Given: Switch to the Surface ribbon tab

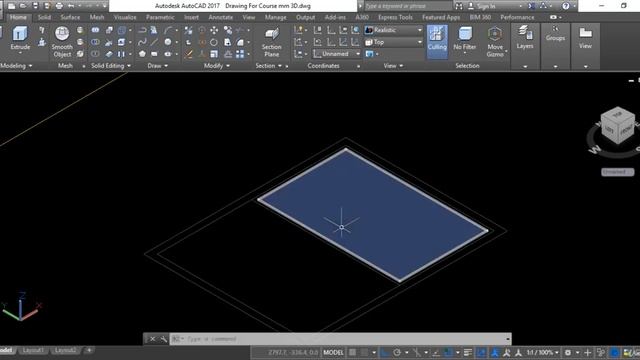Looking at the screenshot, I should (70, 17).
